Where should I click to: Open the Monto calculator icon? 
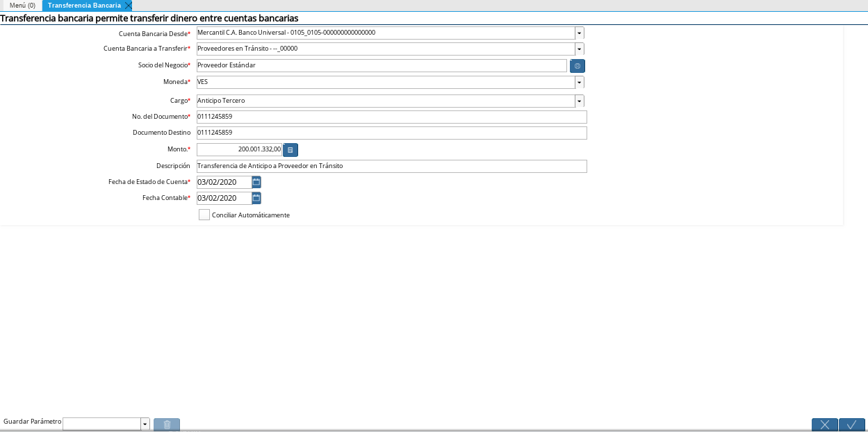tap(290, 149)
